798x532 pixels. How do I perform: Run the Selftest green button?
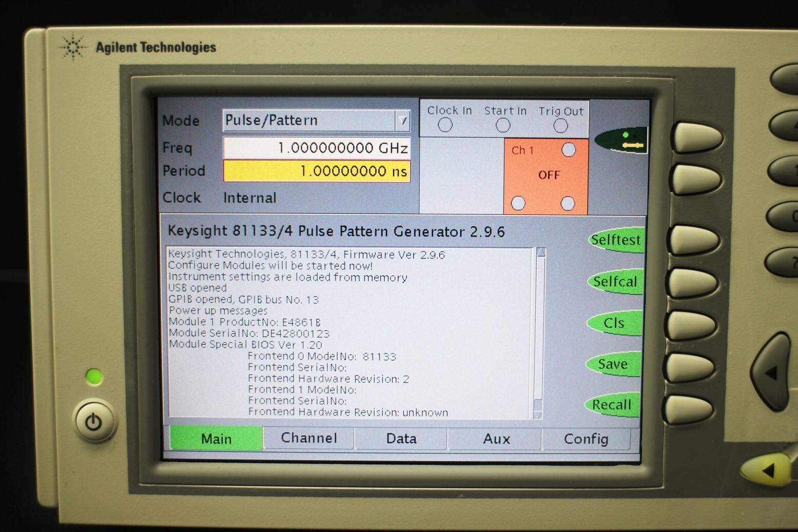(x=616, y=240)
